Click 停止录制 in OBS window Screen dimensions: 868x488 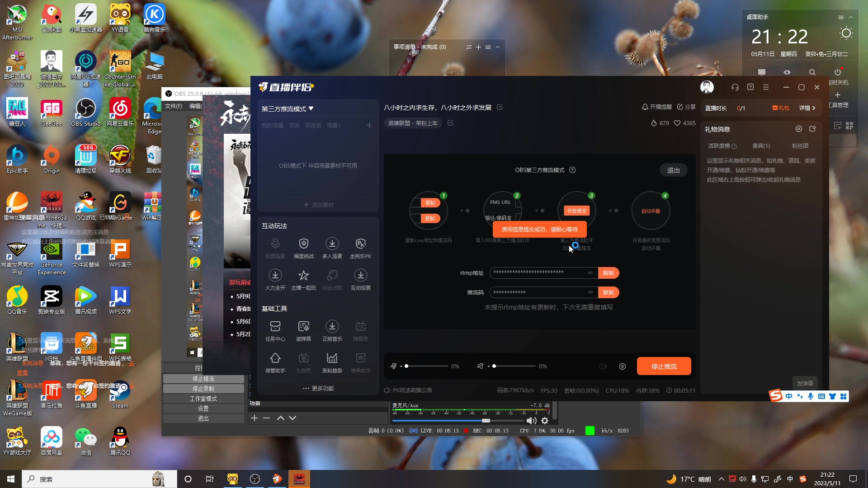[x=203, y=389]
